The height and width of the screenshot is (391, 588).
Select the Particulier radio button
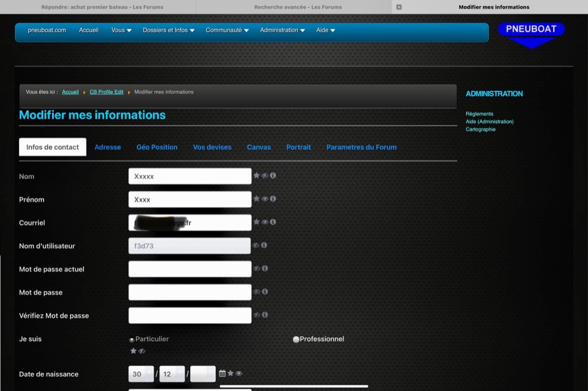click(131, 340)
